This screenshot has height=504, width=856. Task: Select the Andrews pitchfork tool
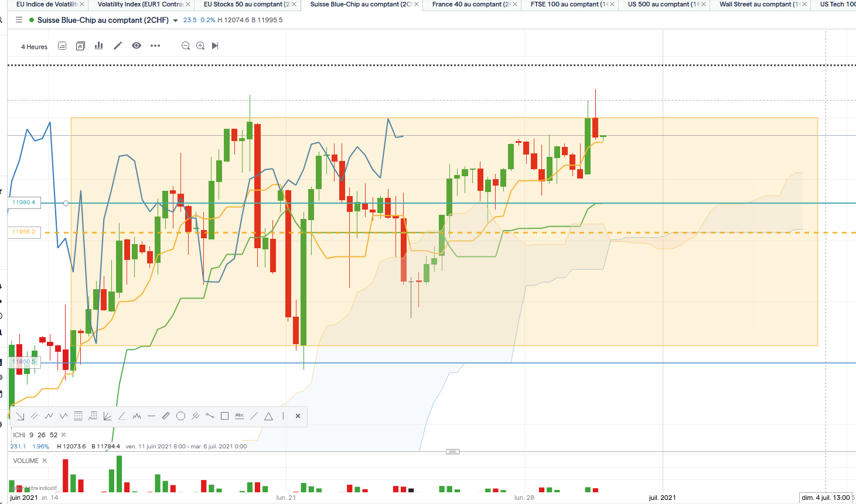[195, 416]
